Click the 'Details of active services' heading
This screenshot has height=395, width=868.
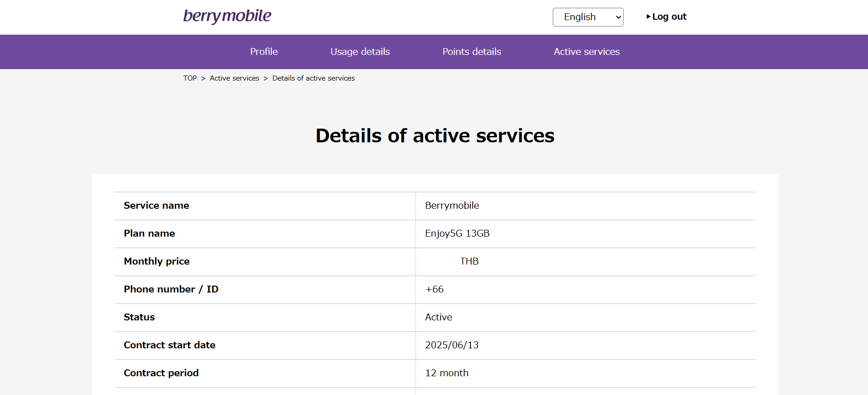click(x=435, y=135)
